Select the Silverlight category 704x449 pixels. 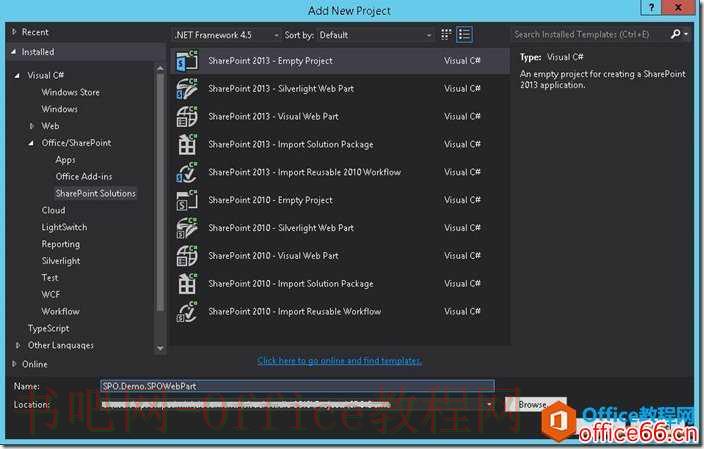61,261
